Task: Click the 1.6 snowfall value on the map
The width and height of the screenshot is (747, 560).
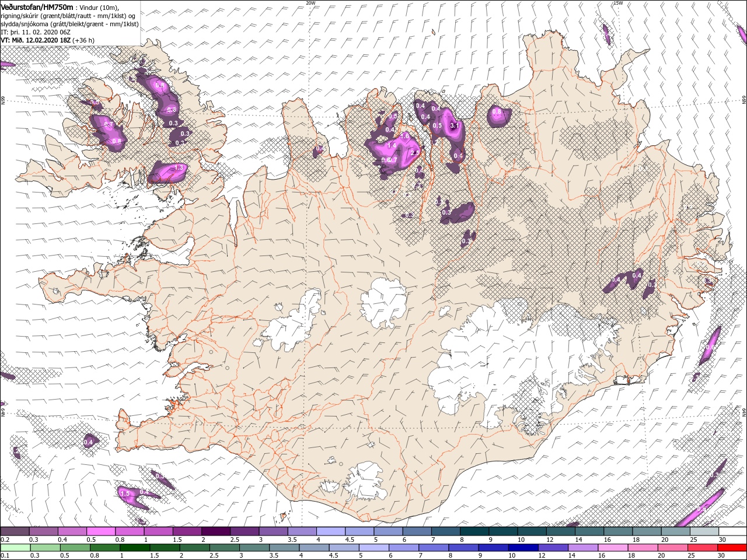Action: (x=404, y=136)
